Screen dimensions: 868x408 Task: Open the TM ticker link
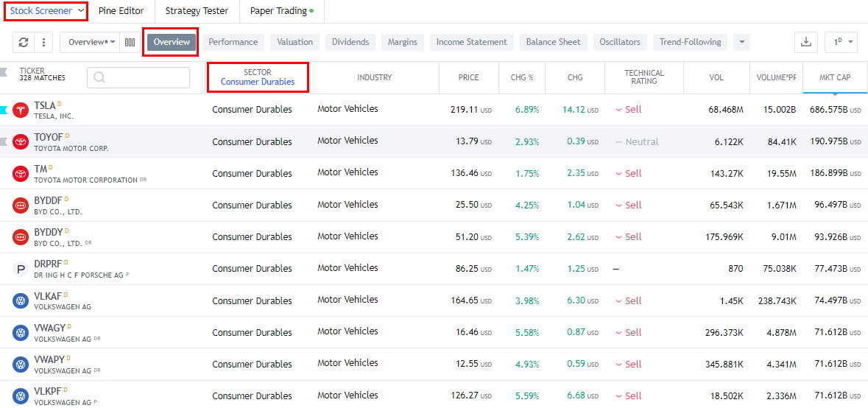[x=40, y=169]
